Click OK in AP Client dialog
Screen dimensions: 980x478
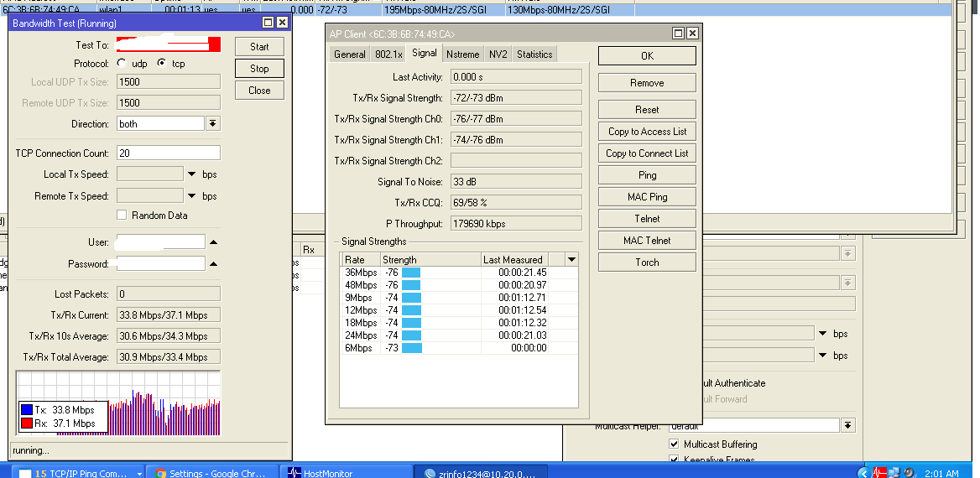647,55
